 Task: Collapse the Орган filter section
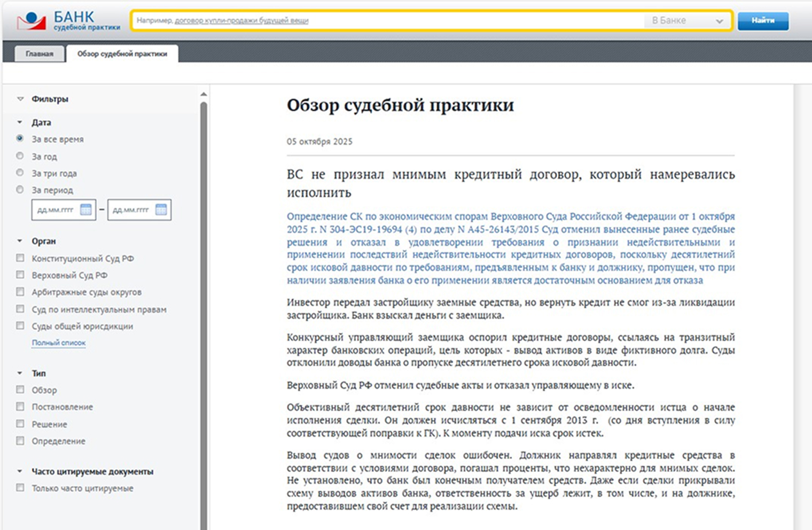click(20, 241)
